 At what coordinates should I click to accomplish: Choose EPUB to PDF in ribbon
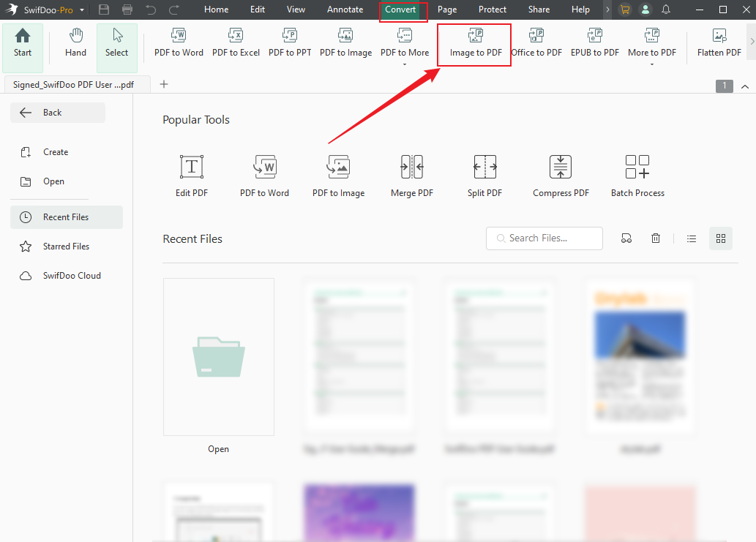[595, 42]
